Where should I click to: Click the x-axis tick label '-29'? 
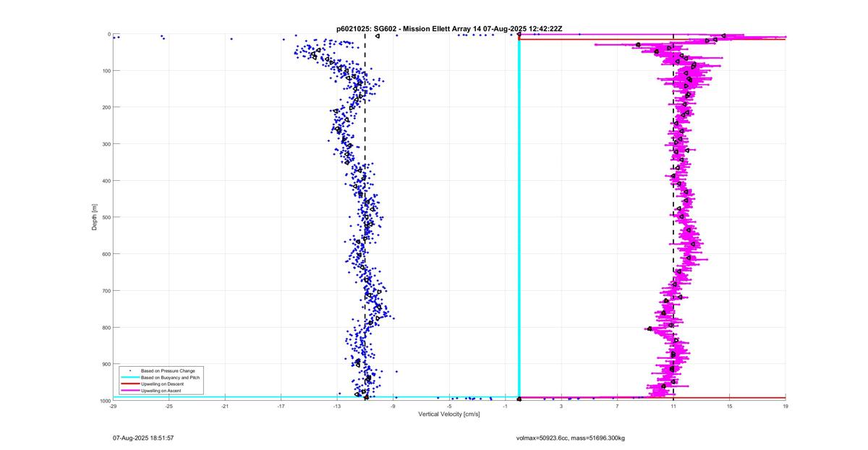(113, 407)
